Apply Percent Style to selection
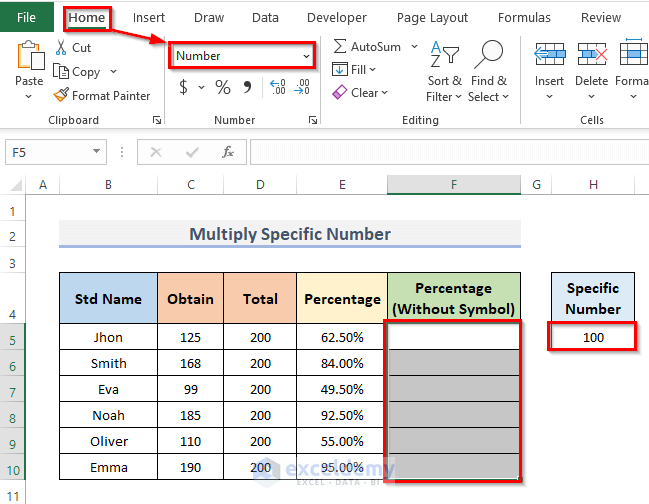Screen dimensions: 649x504 click(x=222, y=87)
